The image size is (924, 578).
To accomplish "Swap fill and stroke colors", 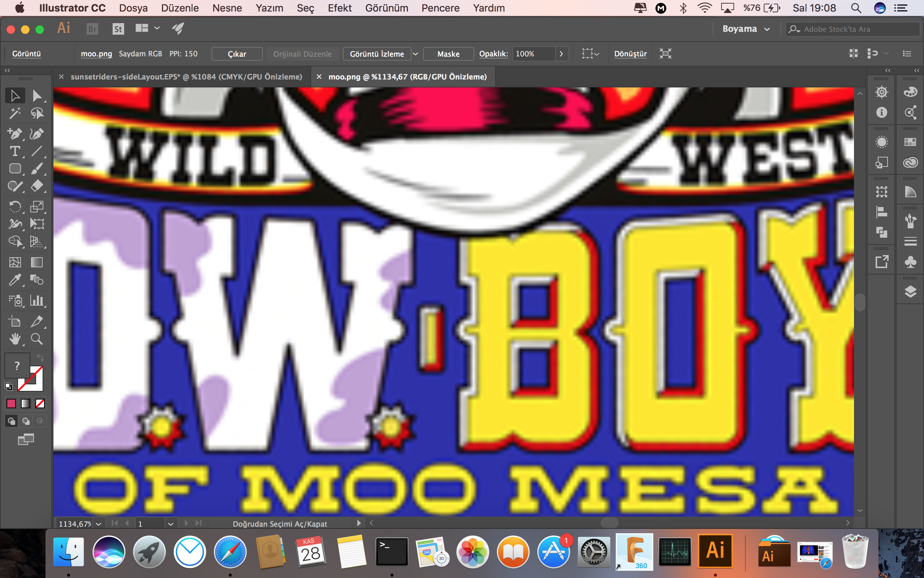I will click(40, 358).
